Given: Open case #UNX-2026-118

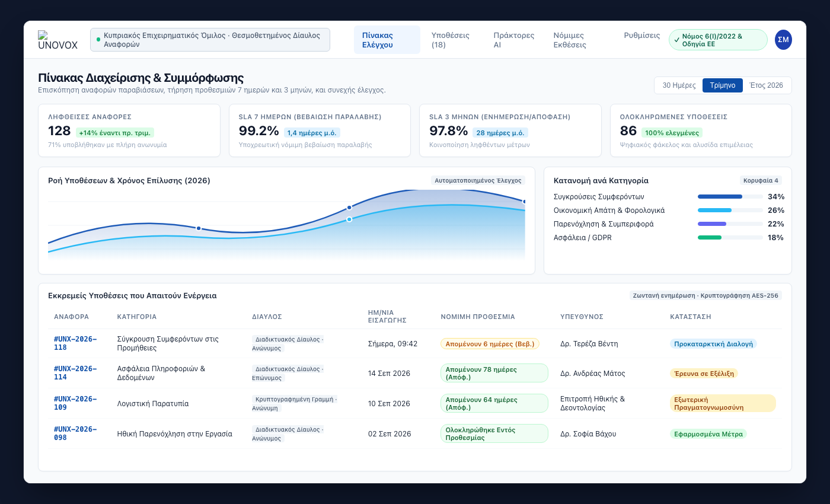Looking at the screenshot, I should 75,343.
